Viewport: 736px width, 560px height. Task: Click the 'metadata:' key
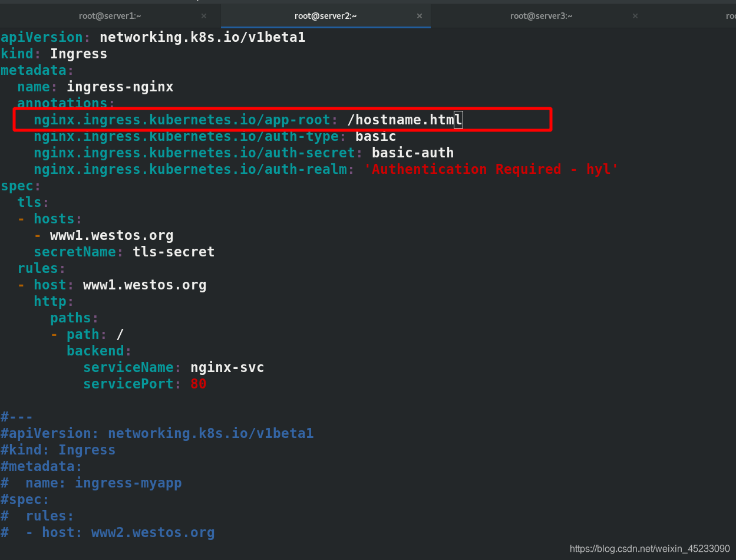tap(37, 70)
